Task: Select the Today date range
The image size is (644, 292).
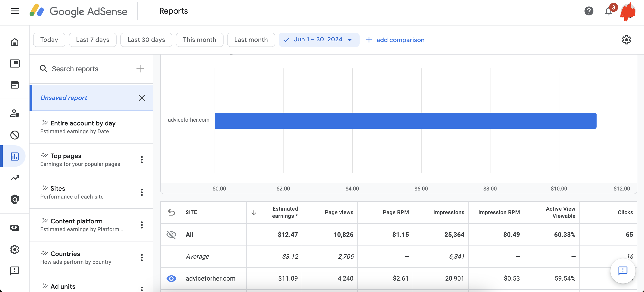Action: click(49, 40)
